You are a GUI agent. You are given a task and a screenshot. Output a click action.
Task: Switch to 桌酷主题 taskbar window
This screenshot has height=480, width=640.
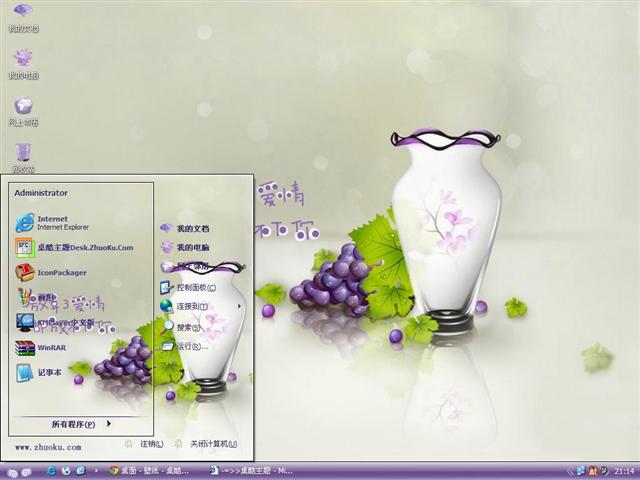pos(251,471)
